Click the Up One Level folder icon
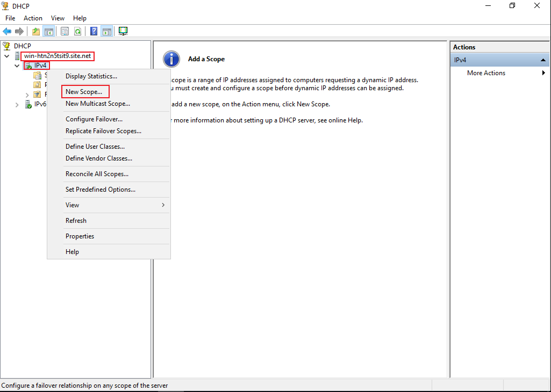The height and width of the screenshot is (392, 551). pos(36,31)
